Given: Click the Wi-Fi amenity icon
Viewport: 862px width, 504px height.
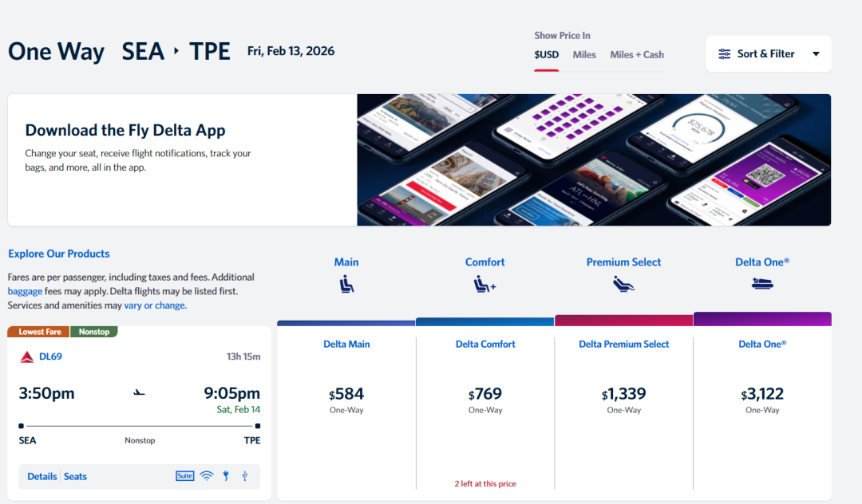Looking at the screenshot, I should tap(207, 476).
